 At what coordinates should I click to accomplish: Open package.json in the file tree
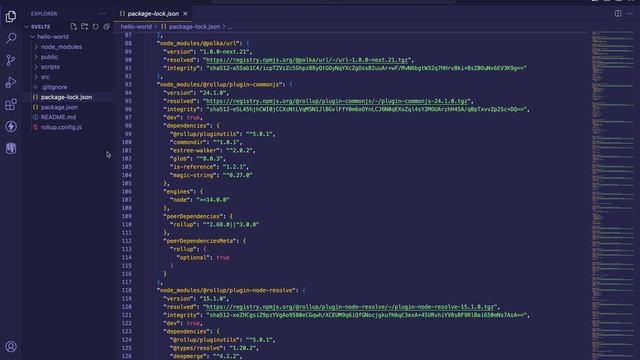(59, 107)
